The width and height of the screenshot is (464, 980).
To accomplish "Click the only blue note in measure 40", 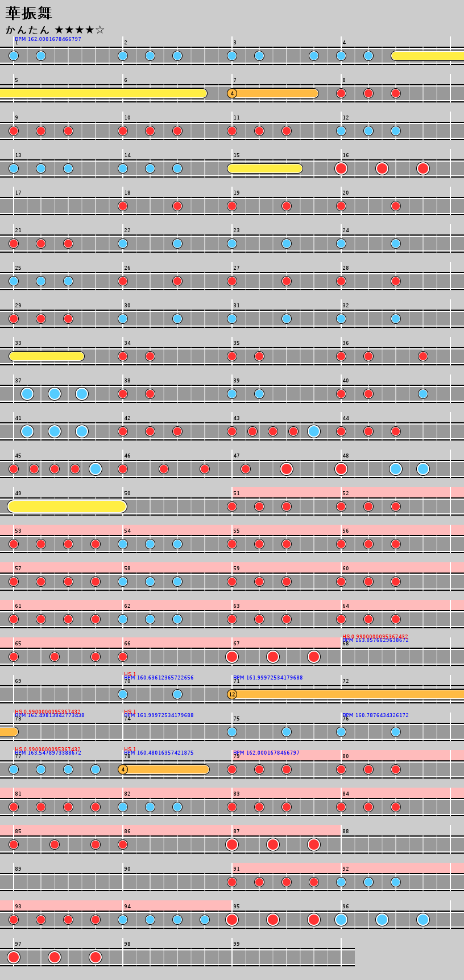I will (423, 394).
